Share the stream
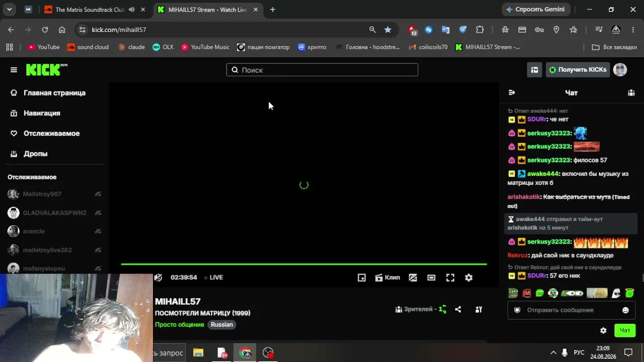 pos(458,310)
